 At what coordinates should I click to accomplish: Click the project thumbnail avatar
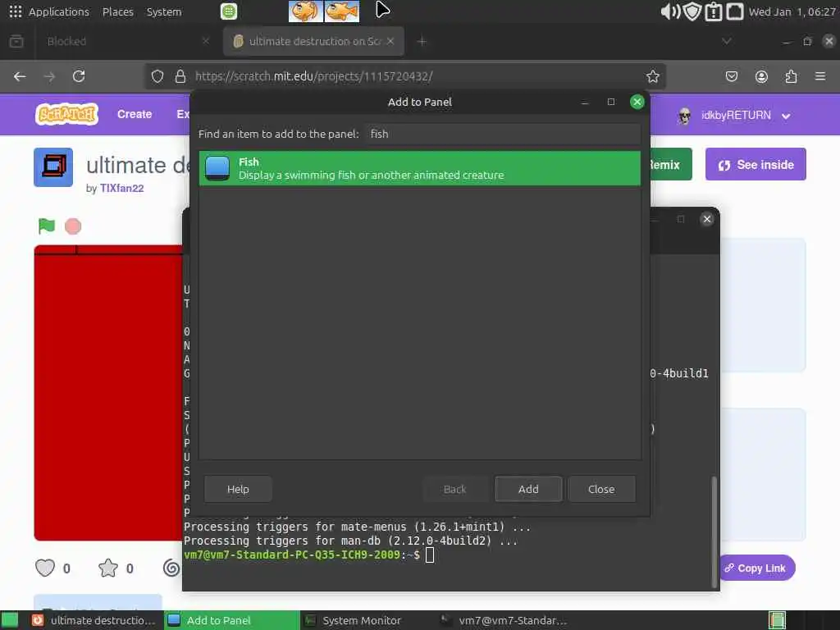pyautogui.click(x=53, y=167)
